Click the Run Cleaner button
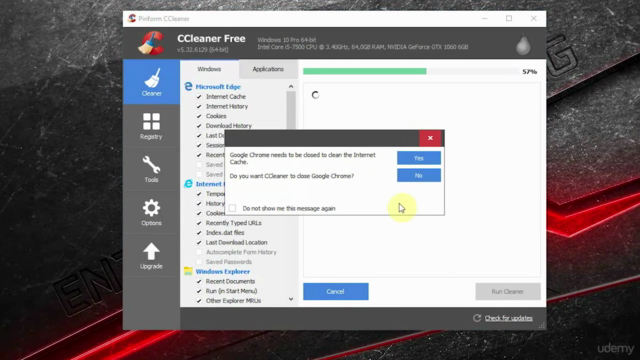This screenshot has height=360, width=640. tap(508, 291)
